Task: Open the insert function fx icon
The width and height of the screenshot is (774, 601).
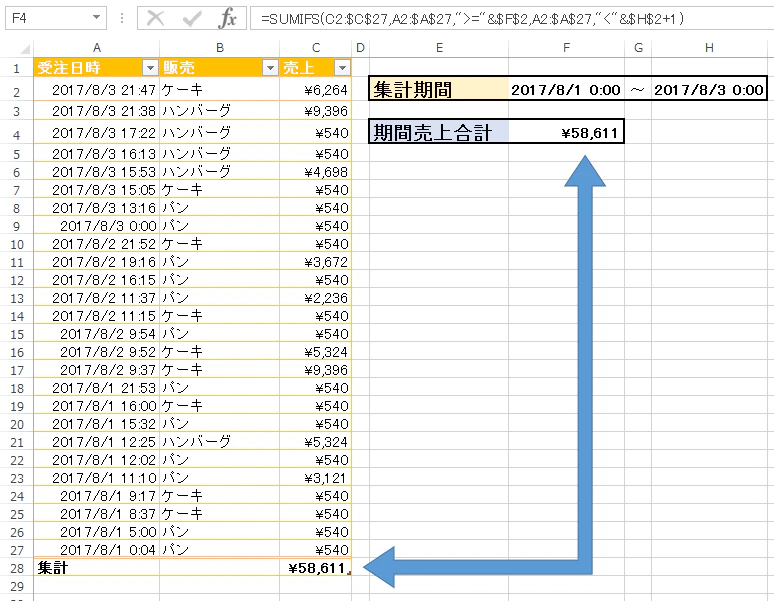Action: click(x=228, y=19)
